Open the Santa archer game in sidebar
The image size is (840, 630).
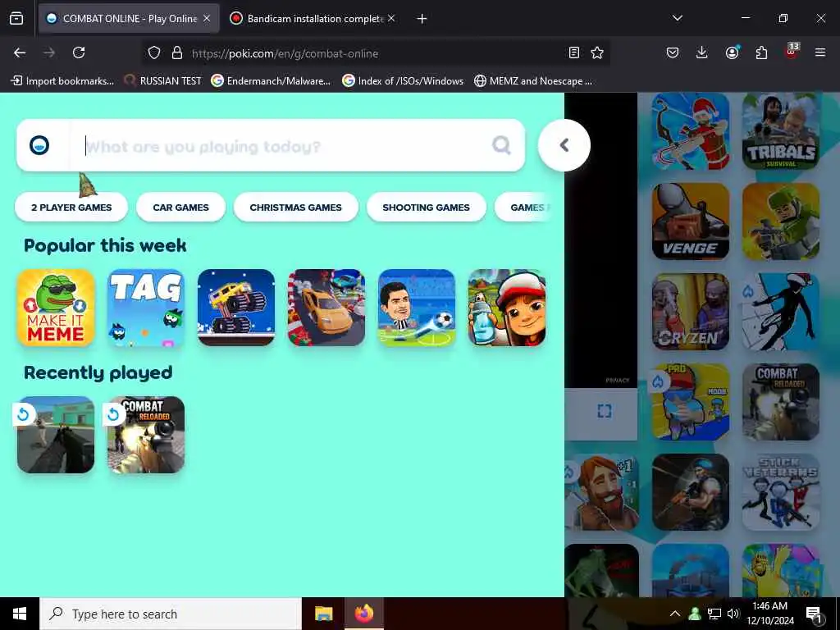coord(691,130)
